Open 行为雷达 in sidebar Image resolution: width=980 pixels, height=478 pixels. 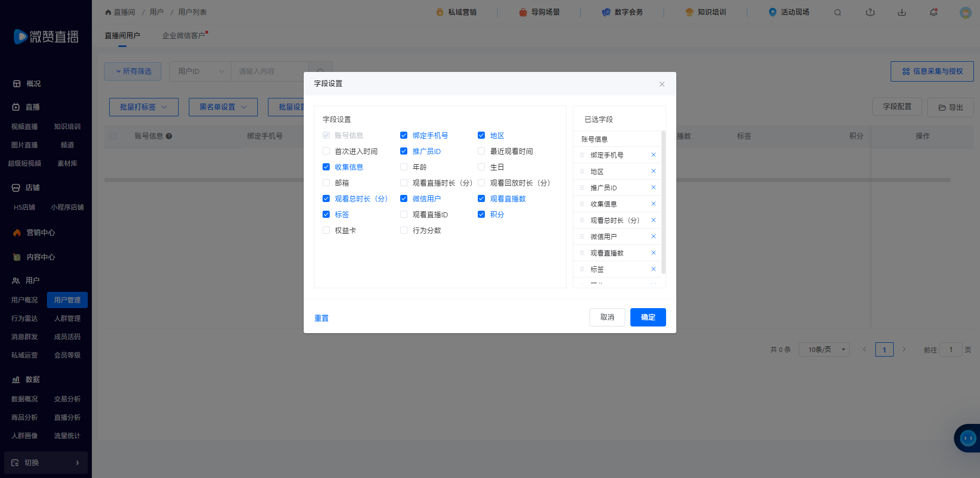pyautogui.click(x=24, y=318)
